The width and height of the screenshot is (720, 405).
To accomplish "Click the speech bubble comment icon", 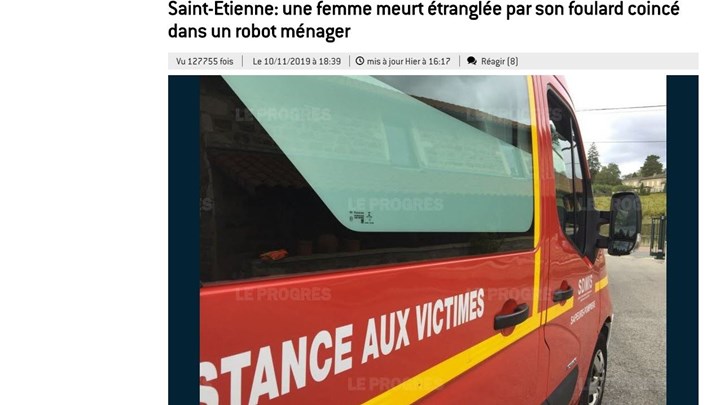I will [472, 61].
